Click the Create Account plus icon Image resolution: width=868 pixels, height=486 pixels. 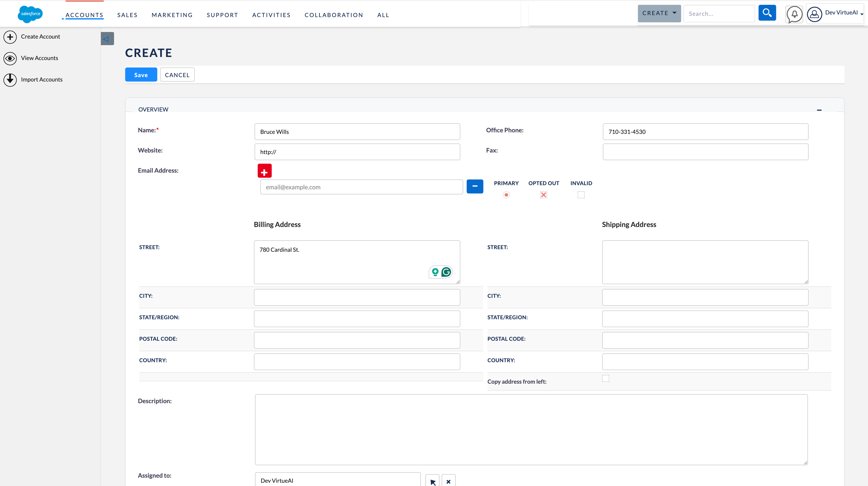[x=10, y=37]
